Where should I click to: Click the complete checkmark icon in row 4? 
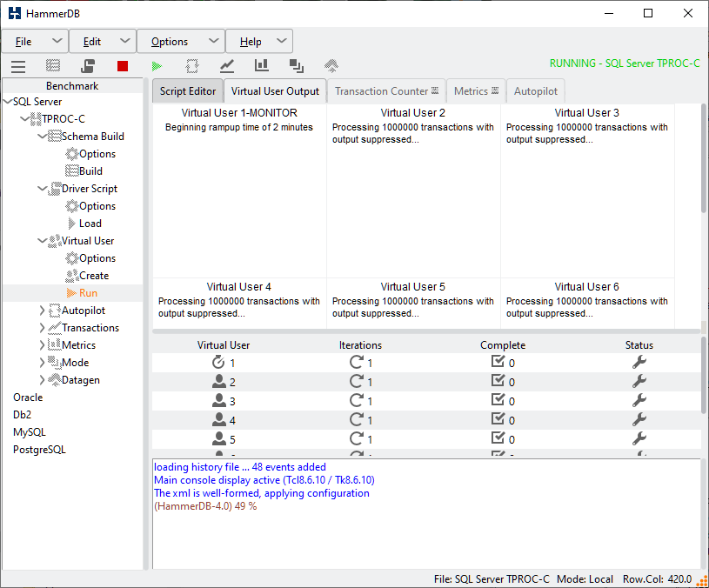pos(498,419)
